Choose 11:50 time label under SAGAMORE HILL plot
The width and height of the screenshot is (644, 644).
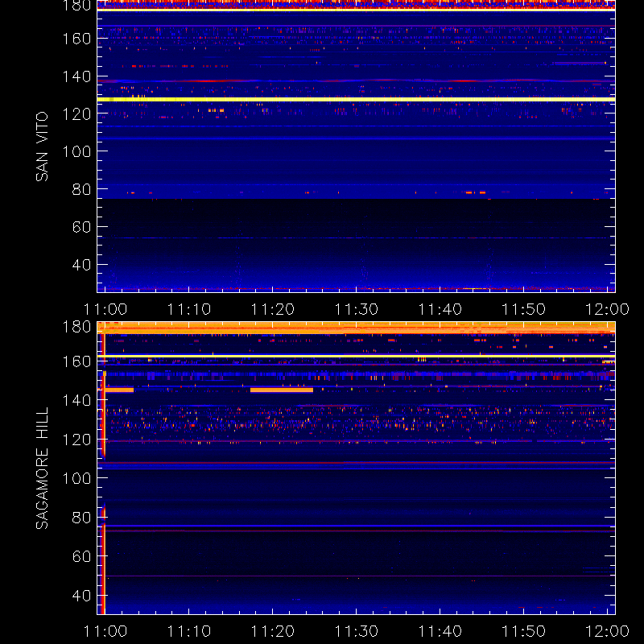pos(524,631)
